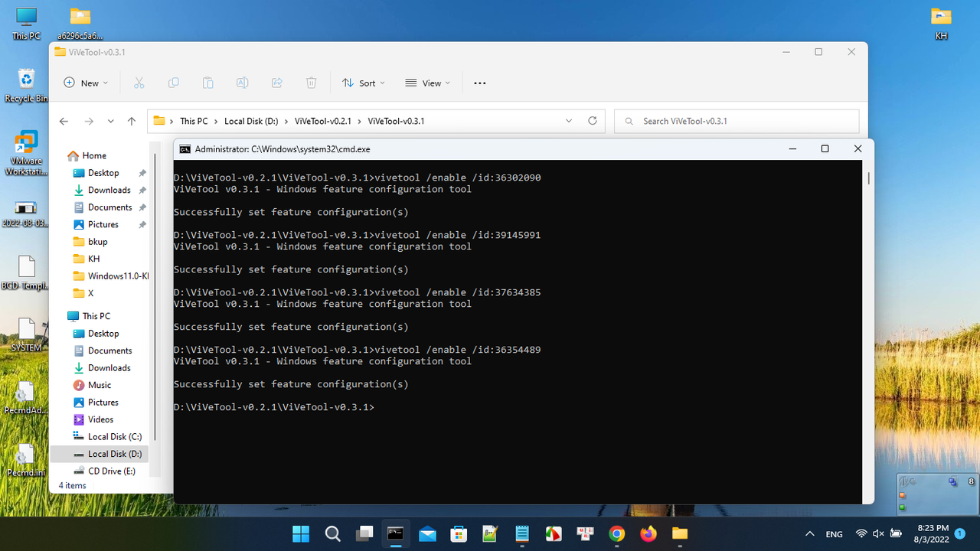Screen dimensions: 980x551
Task: Launch Firefox from taskbar
Action: 648,533
